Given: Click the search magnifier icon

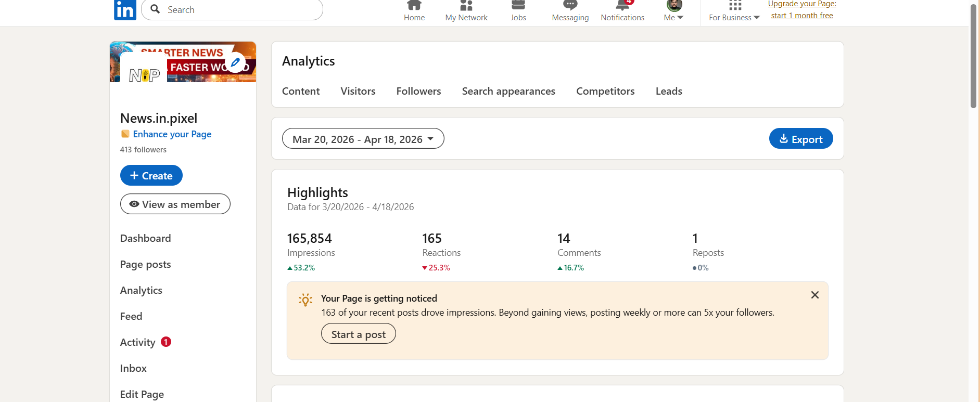Looking at the screenshot, I should point(155,9).
